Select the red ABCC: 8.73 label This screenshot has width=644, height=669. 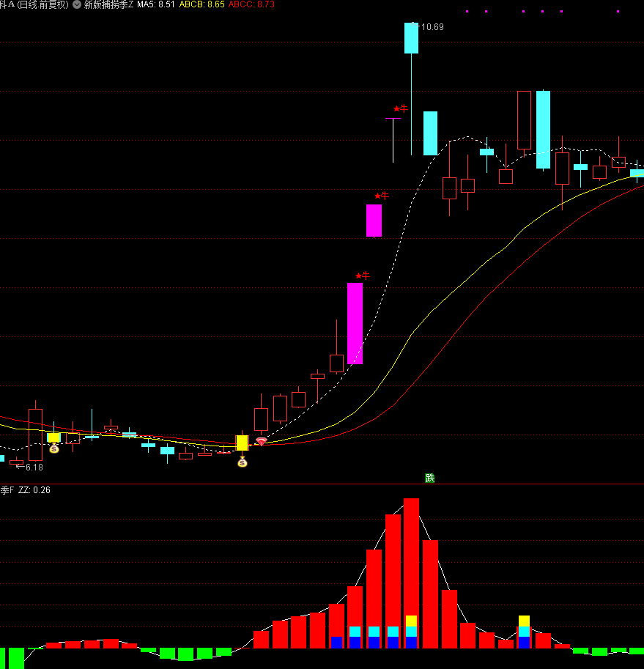coord(251,4)
